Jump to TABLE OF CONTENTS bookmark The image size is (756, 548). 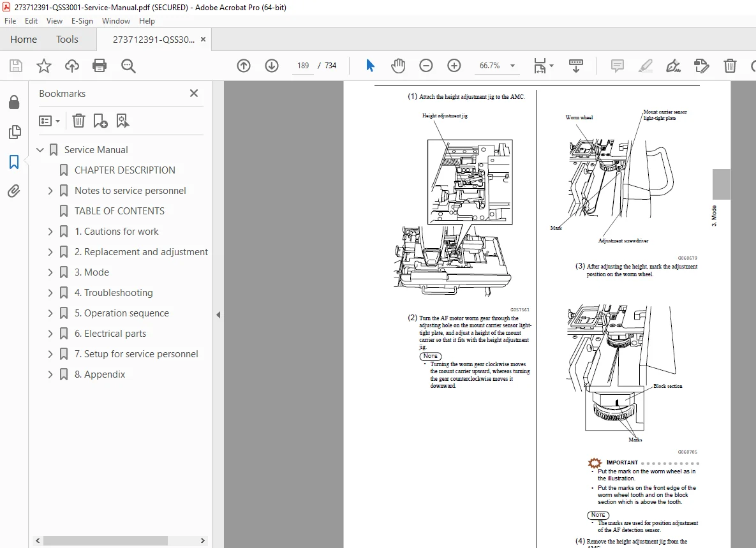pyautogui.click(x=119, y=211)
